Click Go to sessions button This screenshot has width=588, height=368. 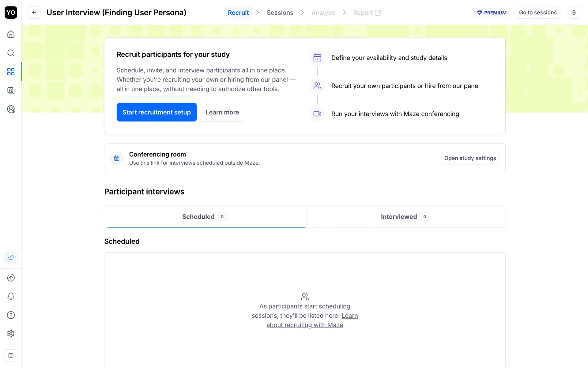pos(538,13)
